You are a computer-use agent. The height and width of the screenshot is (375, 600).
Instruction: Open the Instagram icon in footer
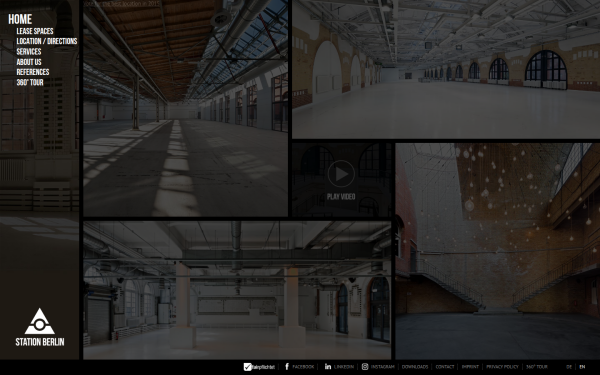(365, 367)
